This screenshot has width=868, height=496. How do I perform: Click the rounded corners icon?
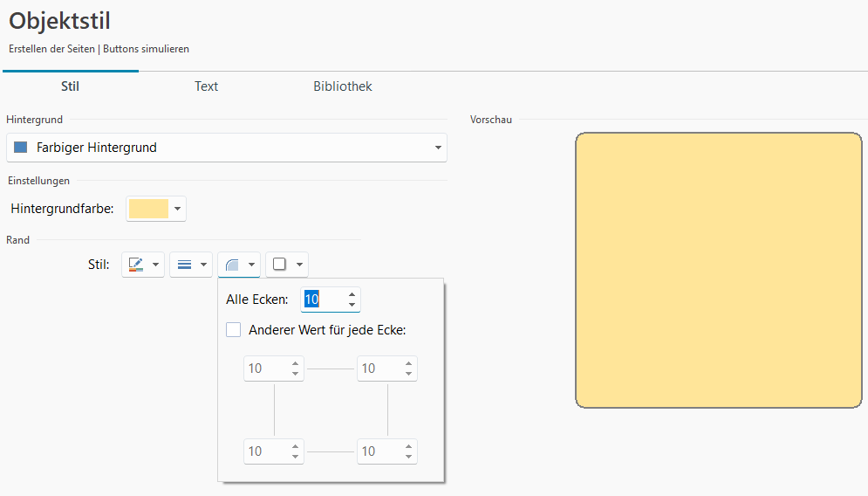(232, 265)
